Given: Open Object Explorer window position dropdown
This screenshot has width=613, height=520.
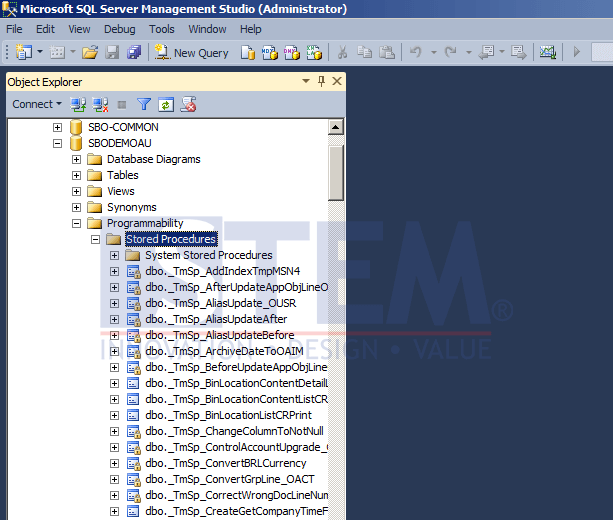Looking at the screenshot, I should pos(306,81).
